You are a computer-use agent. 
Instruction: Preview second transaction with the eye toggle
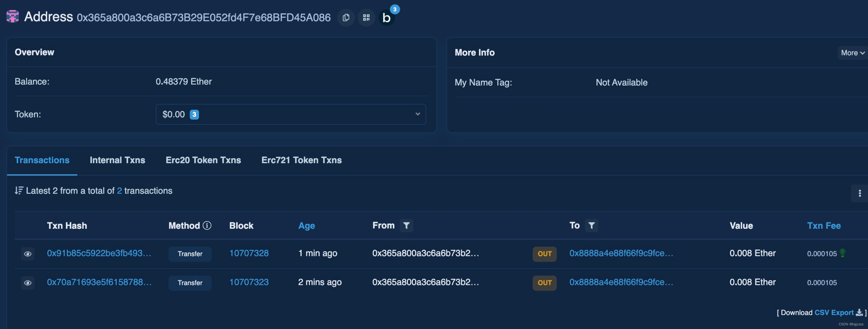click(x=28, y=283)
